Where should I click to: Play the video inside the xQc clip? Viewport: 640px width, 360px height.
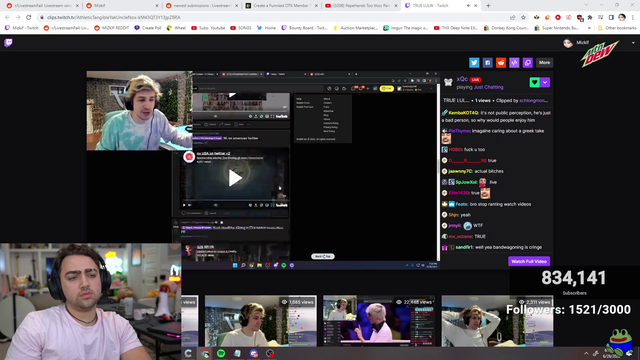(x=235, y=178)
